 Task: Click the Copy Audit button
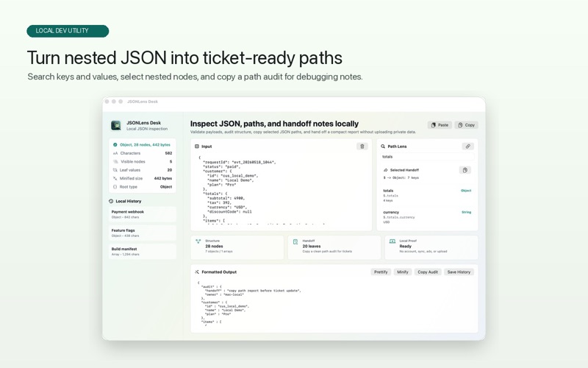428,272
